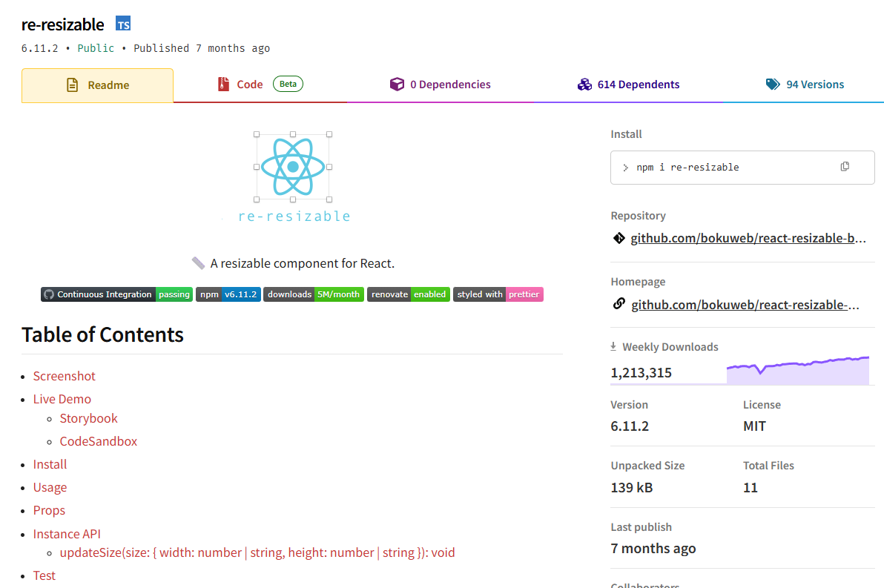Jump to Props section link
The height and width of the screenshot is (588, 884).
point(49,511)
